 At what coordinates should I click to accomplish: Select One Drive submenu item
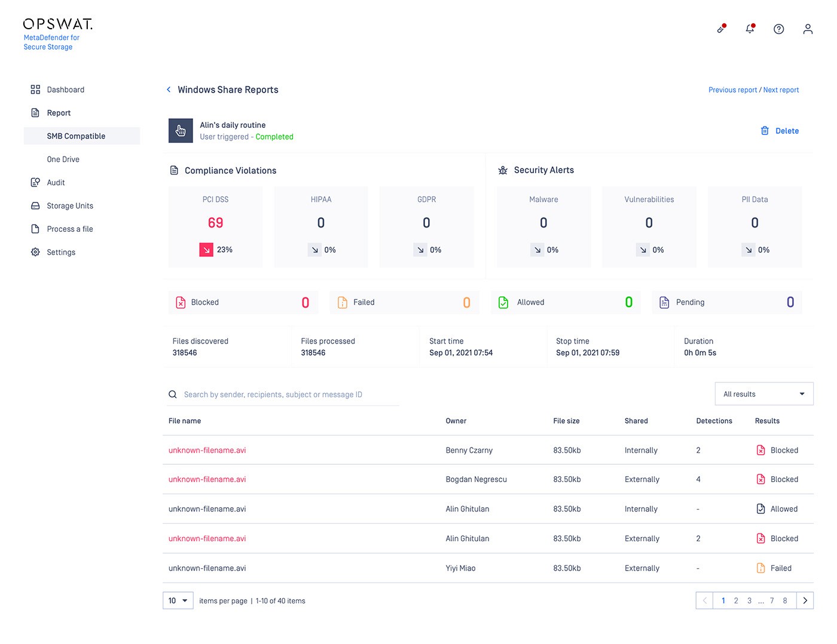[x=63, y=159]
